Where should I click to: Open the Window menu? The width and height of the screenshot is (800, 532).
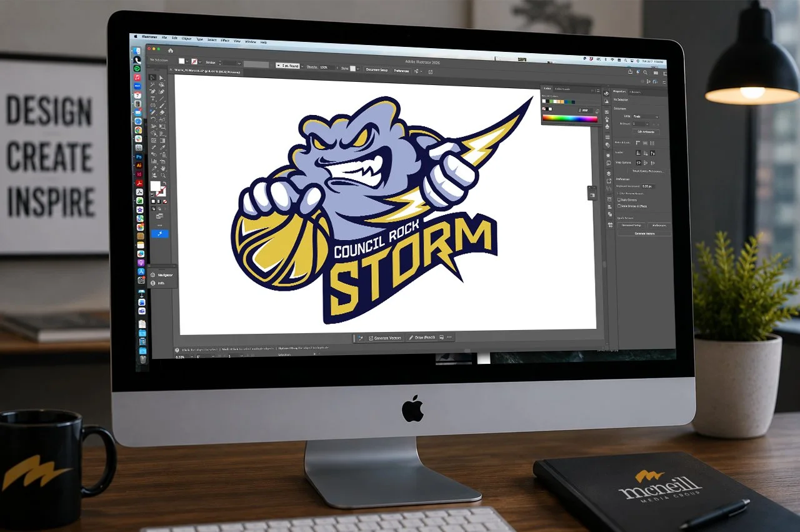coord(251,41)
